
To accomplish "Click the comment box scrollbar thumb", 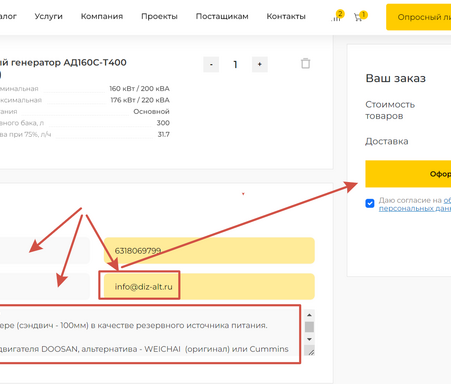I will (x=309, y=327).
